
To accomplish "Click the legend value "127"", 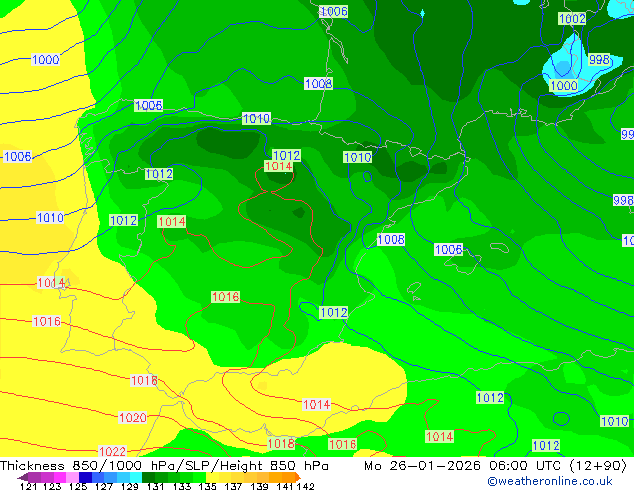I will coord(104,486).
